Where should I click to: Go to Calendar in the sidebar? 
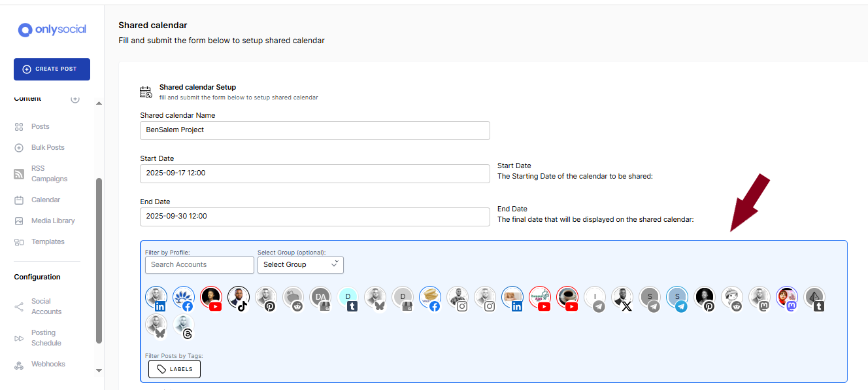point(46,200)
